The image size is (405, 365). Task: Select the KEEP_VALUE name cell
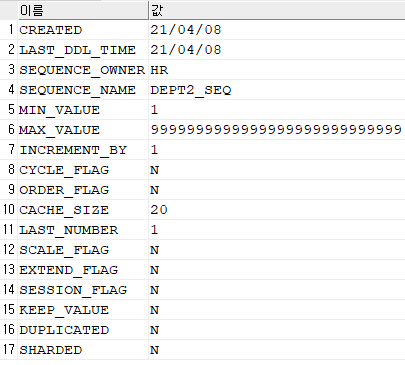click(83, 310)
